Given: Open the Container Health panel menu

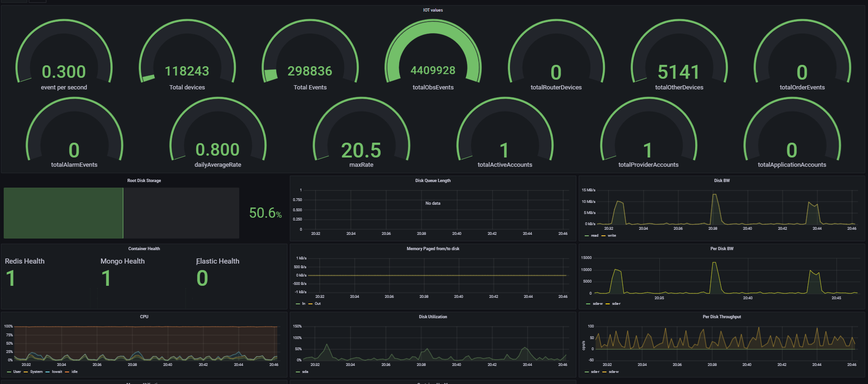Looking at the screenshot, I should (144, 249).
